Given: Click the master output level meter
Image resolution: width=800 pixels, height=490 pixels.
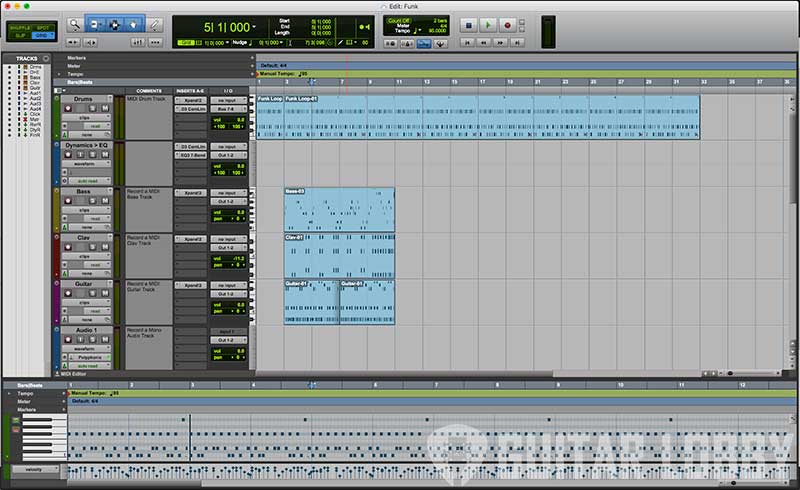Looking at the screenshot, I should pyautogui.click(x=548, y=32).
